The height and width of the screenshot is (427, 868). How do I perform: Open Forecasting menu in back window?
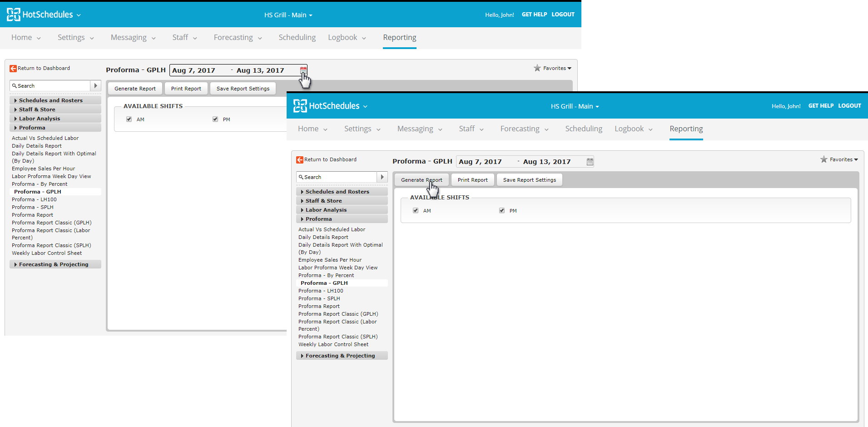[238, 38]
